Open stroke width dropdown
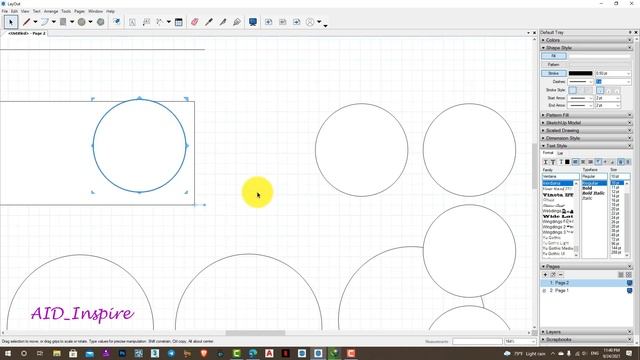The height and width of the screenshot is (360, 640). coord(628,73)
